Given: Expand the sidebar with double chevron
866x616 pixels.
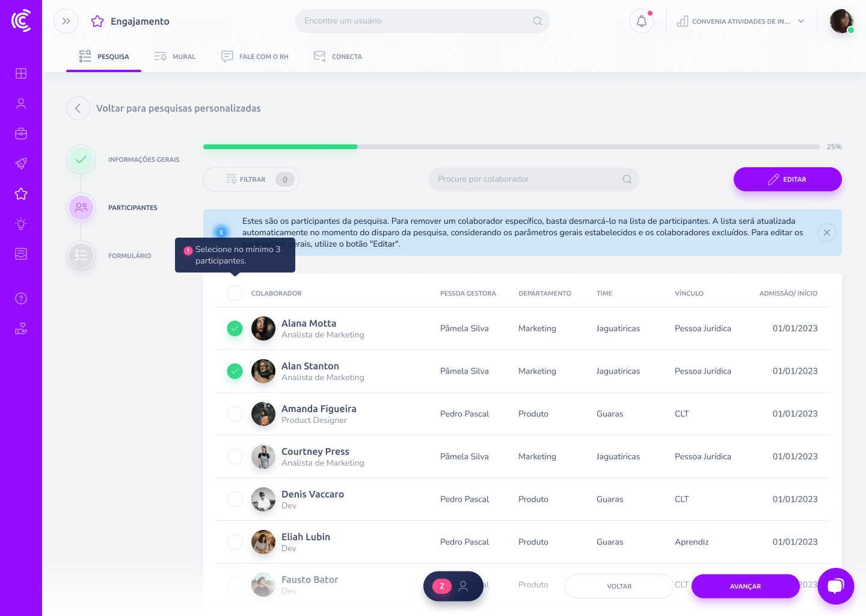Looking at the screenshot, I should click(66, 22).
